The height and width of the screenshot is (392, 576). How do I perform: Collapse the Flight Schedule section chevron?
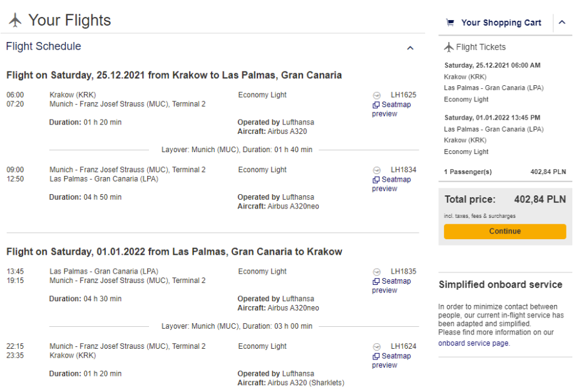point(410,48)
